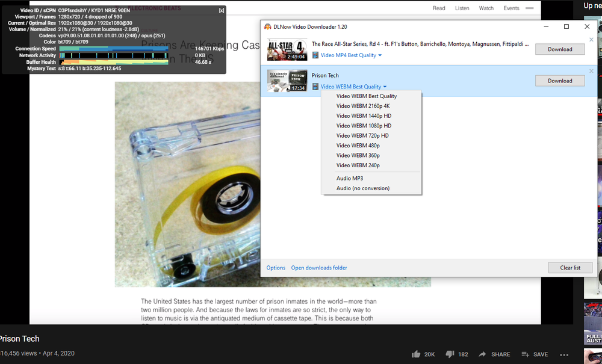The height and width of the screenshot is (364, 602).
Task: Click the video format icon beside WEBM Best Quality
Action: (x=315, y=87)
